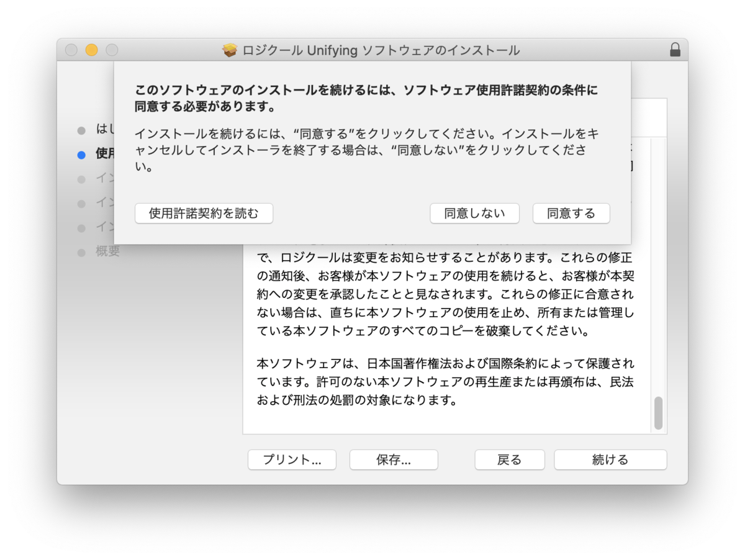This screenshot has height=560, width=745.
Task: Click the 同意する (Agree) button
Action: [x=571, y=214]
